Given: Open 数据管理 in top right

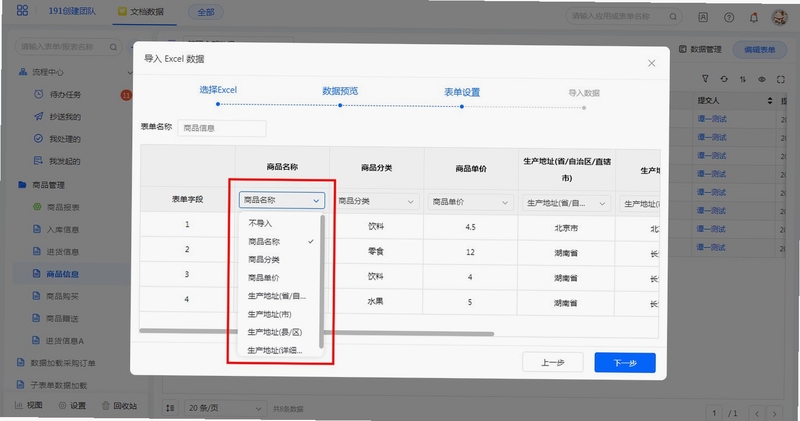Looking at the screenshot, I should pyautogui.click(x=700, y=49).
